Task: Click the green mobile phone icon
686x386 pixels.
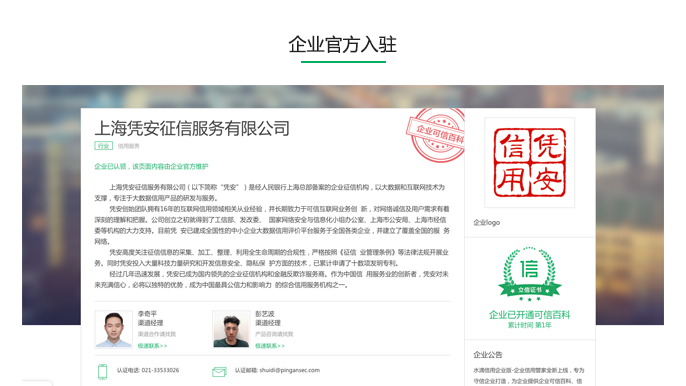Action: tap(102, 372)
